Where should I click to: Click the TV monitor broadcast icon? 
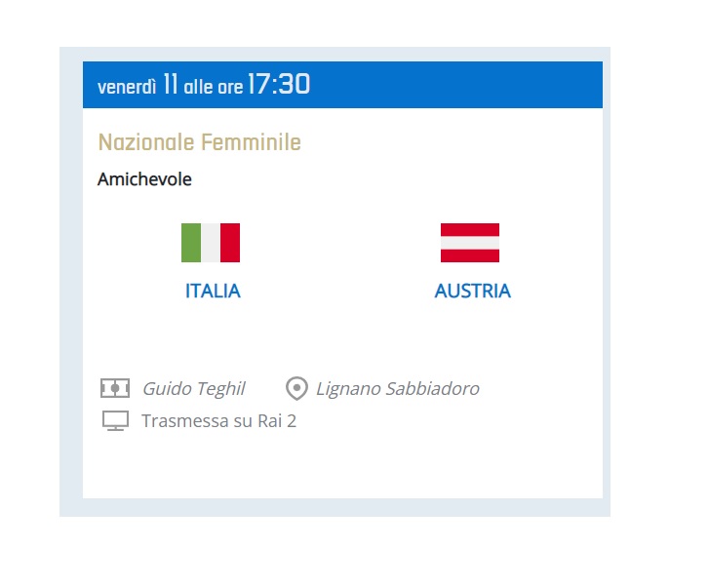pyautogui.click(x=115, y=421)
